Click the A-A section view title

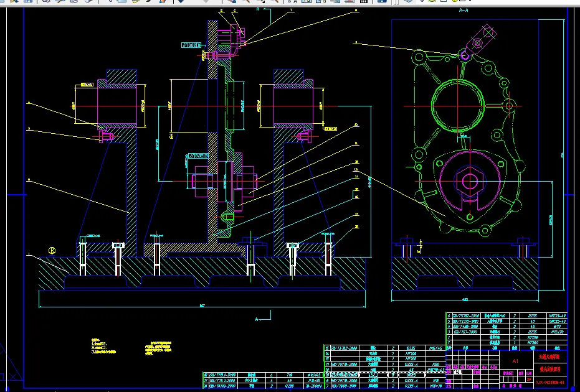pos(464,11)
